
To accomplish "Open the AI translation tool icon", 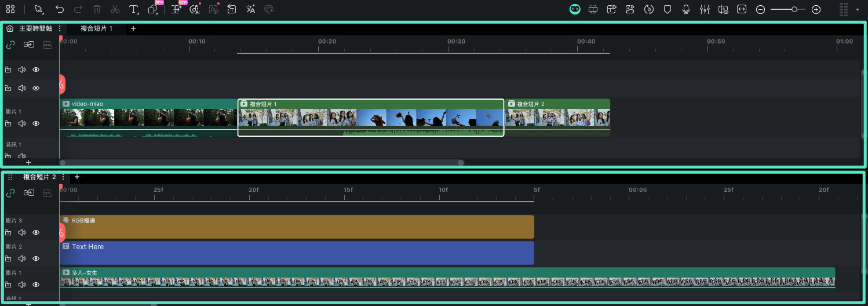I will [x=250, y=9].
